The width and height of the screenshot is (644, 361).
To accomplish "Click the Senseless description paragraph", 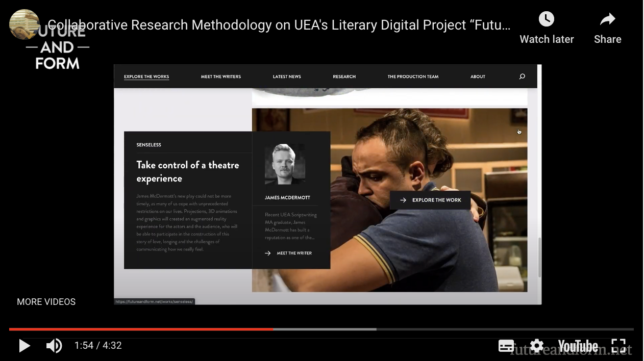I will (187, 222).
